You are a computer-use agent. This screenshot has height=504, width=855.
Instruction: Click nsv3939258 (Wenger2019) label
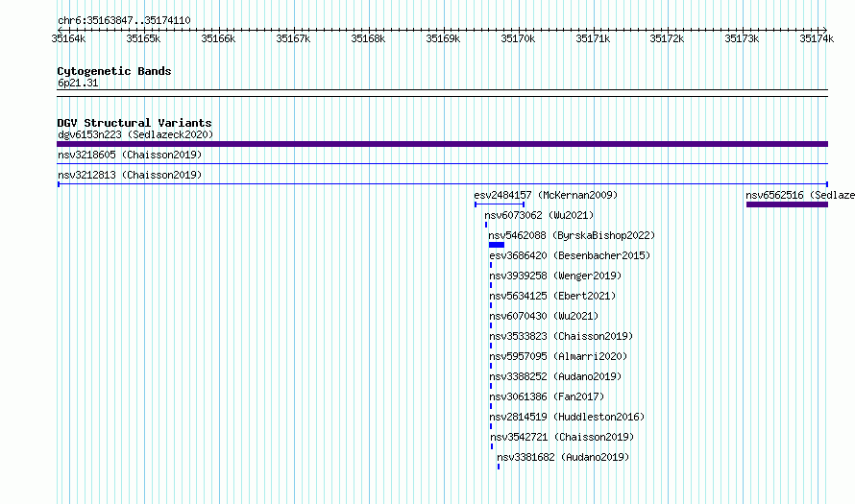coord(555,276)
